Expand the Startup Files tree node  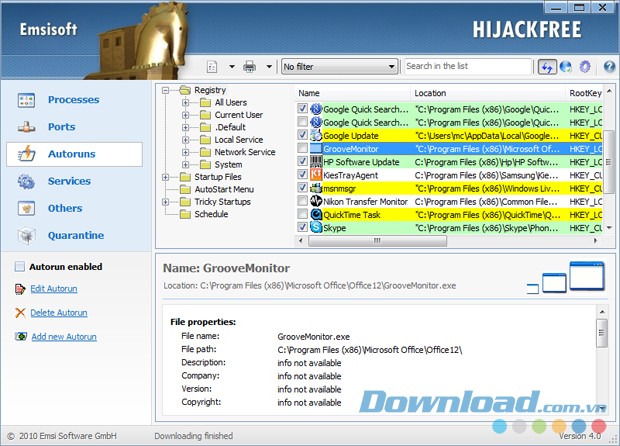click(166, 177)
